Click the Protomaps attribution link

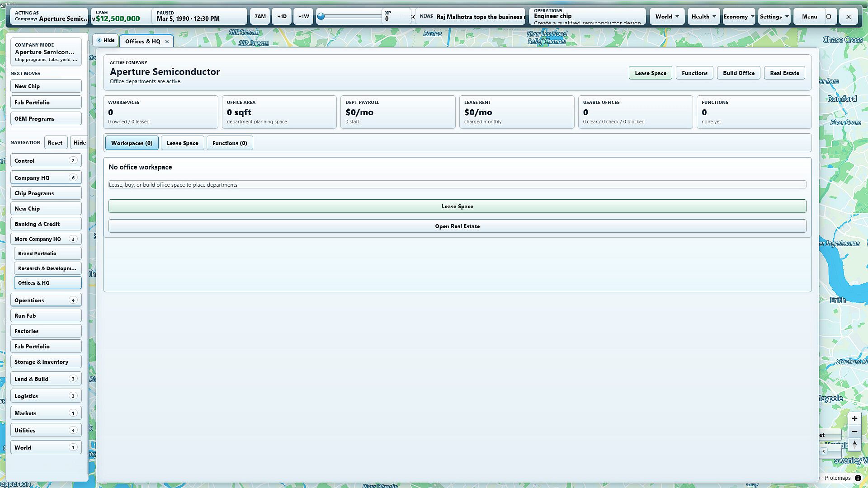tap(837, 478)
